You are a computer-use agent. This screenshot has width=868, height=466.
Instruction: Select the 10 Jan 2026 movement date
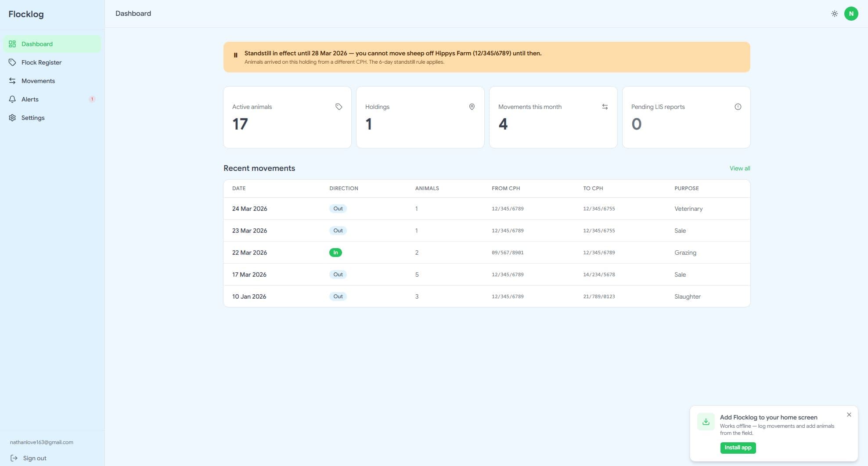coord(249,296)
